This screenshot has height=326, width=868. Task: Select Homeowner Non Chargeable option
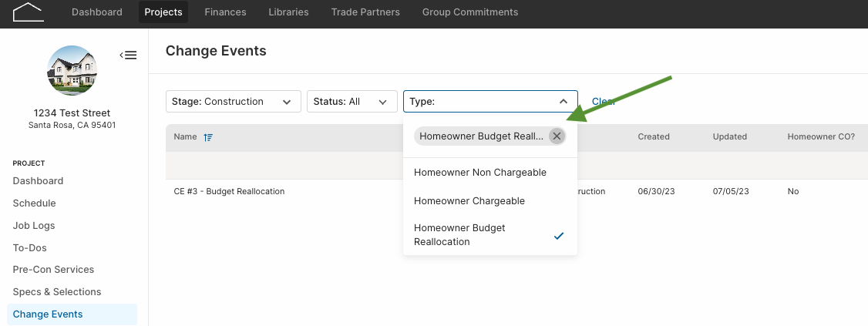coord(490,173)
